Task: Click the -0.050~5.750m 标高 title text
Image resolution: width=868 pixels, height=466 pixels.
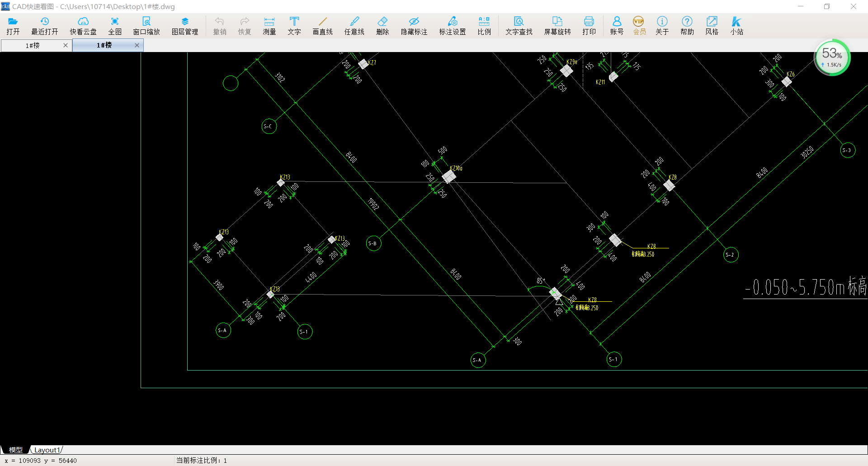Action: tap(806, 287)
